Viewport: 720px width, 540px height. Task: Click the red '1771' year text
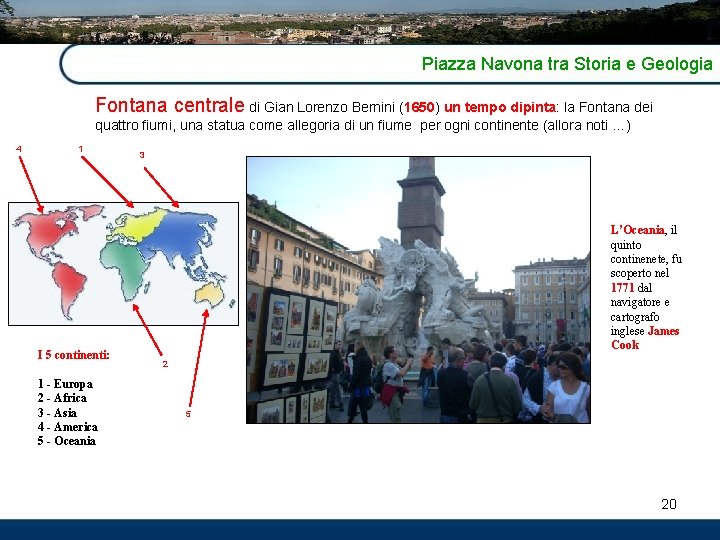click(x=622, y=288)
